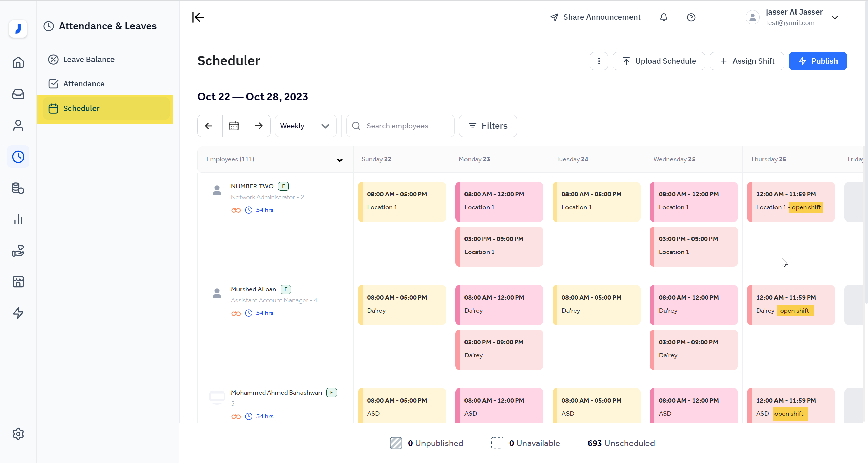Click the Assign Shift button
Viewport: 868px width, 463px height.
pos(747,61)
